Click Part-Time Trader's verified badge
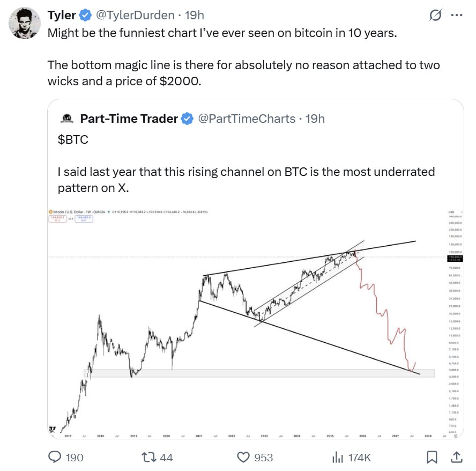This screenshot has width=476, height=471. coord(187,119)
